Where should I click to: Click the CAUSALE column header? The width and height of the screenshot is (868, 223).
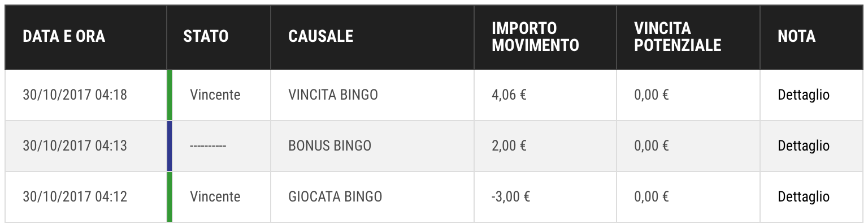click(320, 37)
